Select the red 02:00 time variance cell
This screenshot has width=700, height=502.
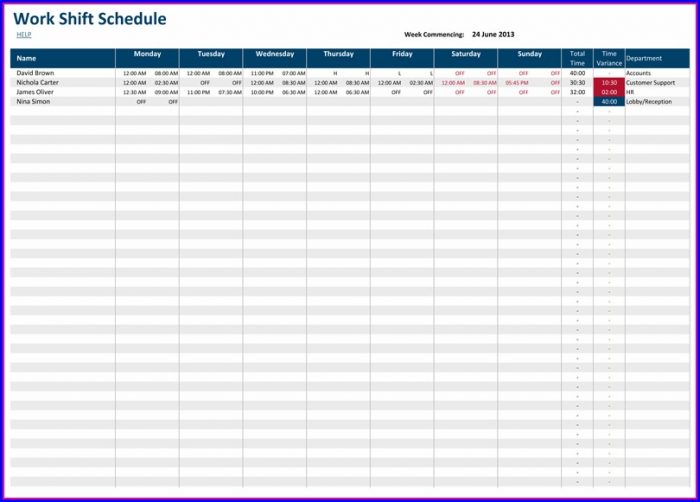click(609, 92)
